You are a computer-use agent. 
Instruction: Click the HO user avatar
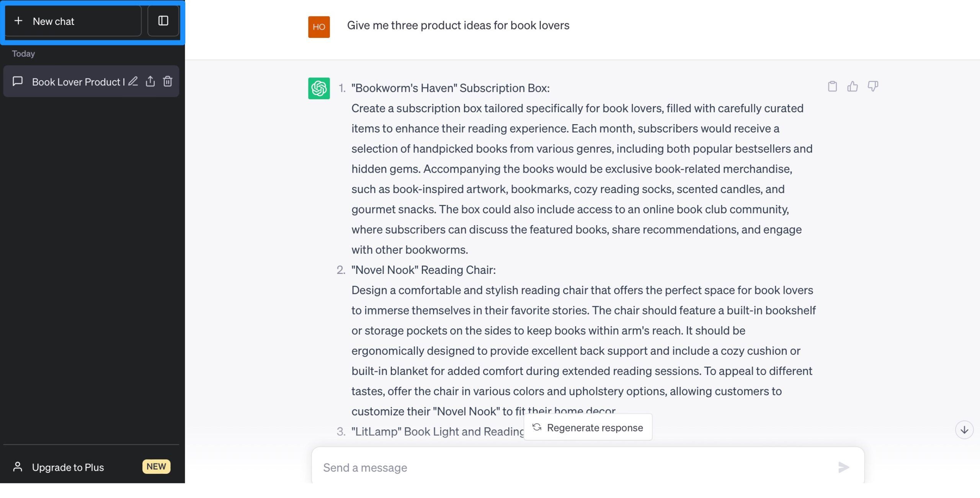click(x=319, y=27)
